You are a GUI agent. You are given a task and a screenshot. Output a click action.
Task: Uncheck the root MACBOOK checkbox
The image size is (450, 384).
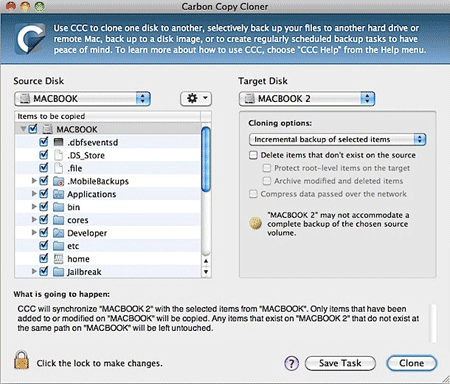pos(33,129)
